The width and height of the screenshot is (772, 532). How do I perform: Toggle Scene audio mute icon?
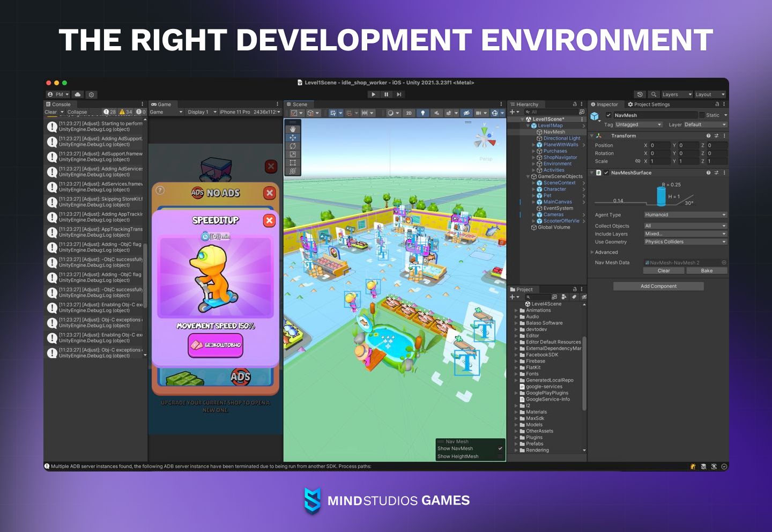(436, 113)
